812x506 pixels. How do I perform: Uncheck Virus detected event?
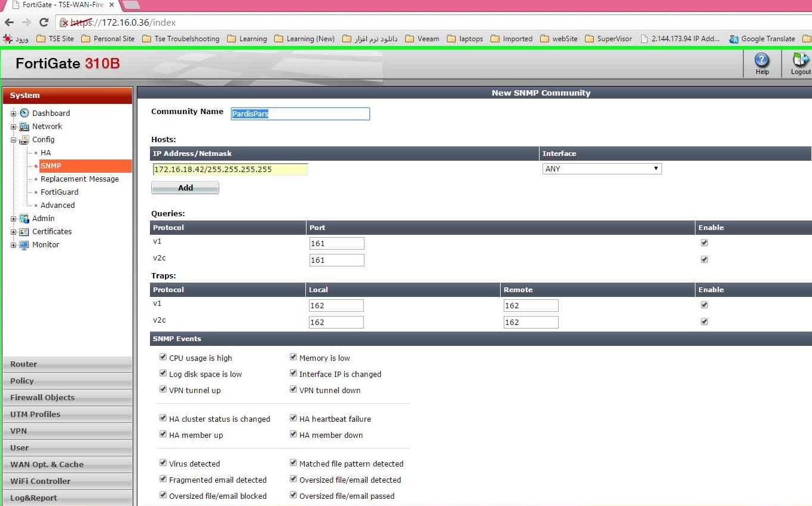163,463
